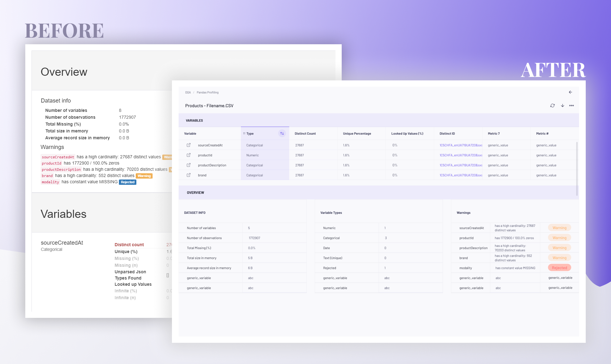Image resolution: width=611 pixels, height=364 pixels.
Task: Click productDescription code tag in Before Warnings
Action: (61, 170)
